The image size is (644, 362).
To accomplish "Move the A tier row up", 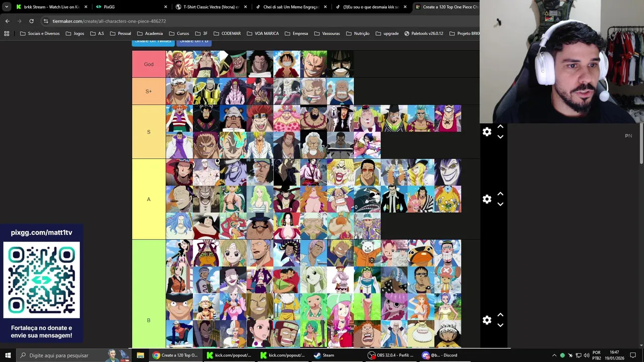I will point(500,194).
